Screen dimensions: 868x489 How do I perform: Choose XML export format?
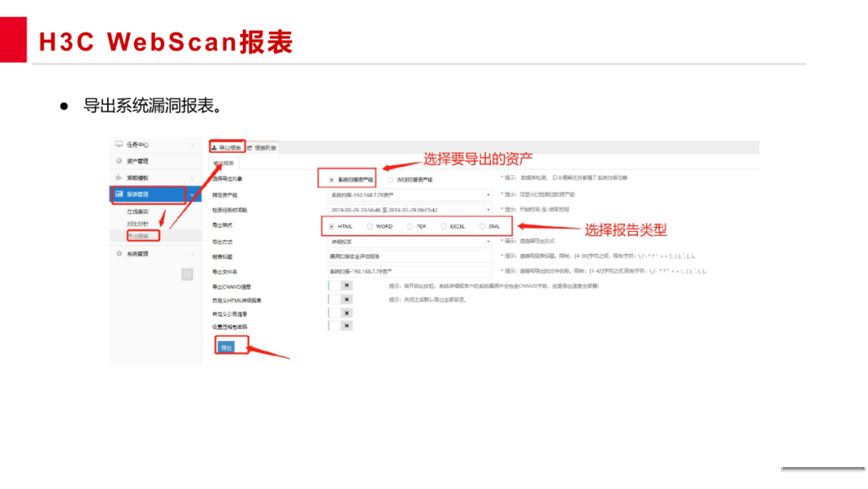click(x=482, y=226)
